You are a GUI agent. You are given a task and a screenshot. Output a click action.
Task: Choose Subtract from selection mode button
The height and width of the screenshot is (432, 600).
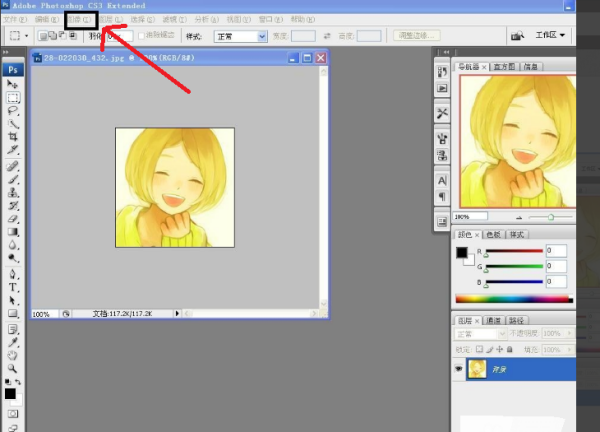click(x=63, y=36)
